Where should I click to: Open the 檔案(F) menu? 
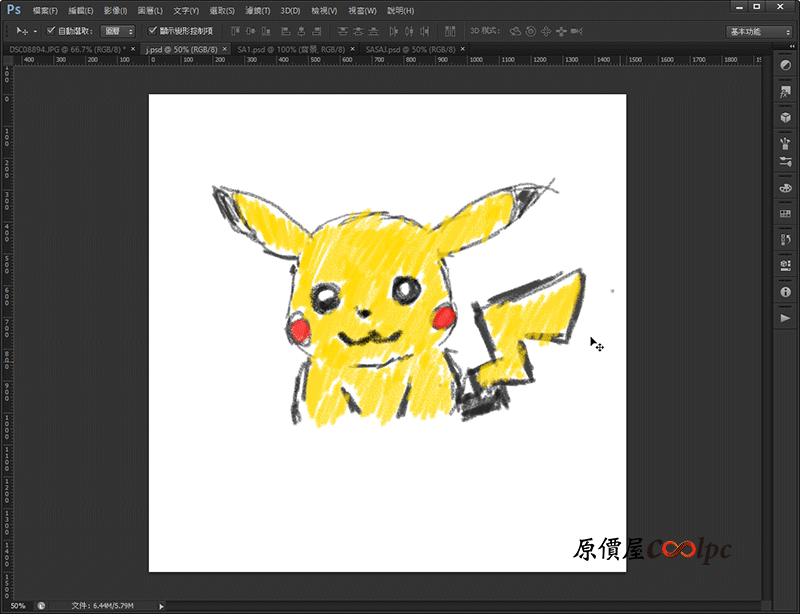tap(45, 10)
